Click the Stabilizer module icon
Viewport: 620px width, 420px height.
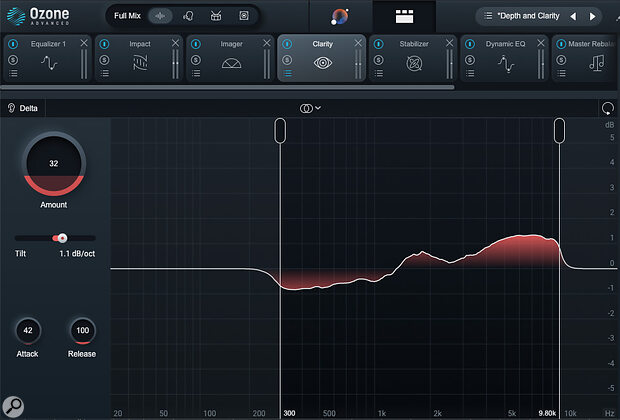point(413,64)
